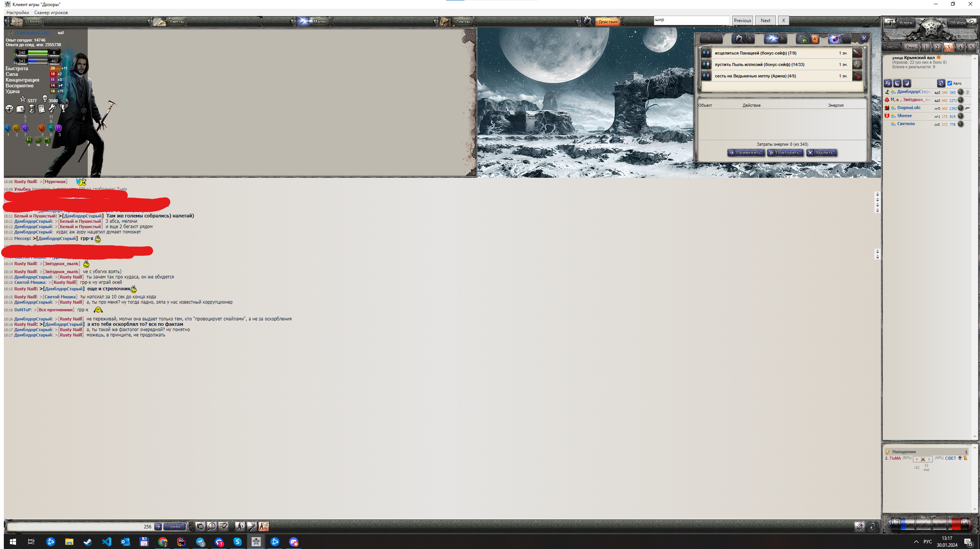
Task: Click the keys icon in profile
Action: coord(52,109)
